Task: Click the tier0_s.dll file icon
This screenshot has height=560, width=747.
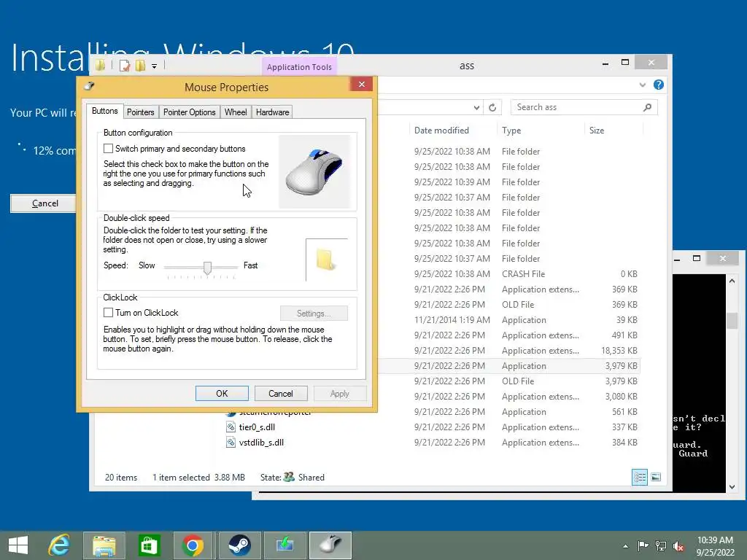Action: 231,427
